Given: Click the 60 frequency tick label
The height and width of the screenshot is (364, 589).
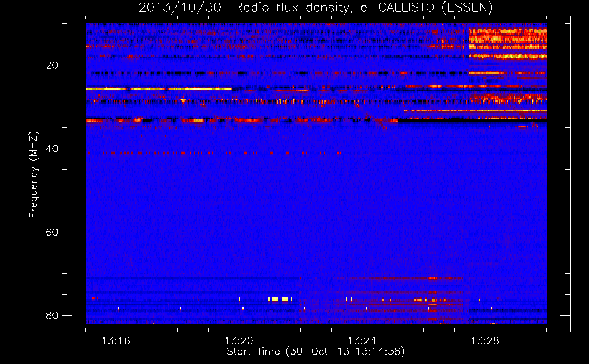Looking at the screenshot, I should (52, 232).
